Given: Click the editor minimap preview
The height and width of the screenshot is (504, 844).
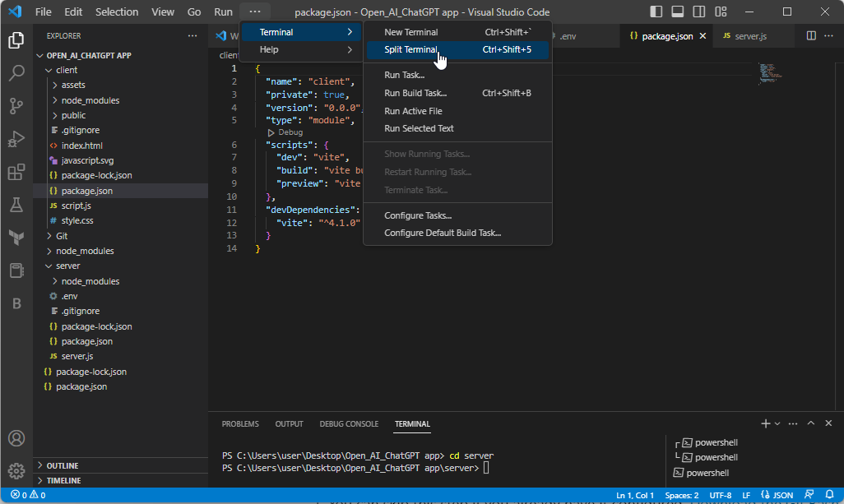Looking at the screenshot, I should coord(770,73).
